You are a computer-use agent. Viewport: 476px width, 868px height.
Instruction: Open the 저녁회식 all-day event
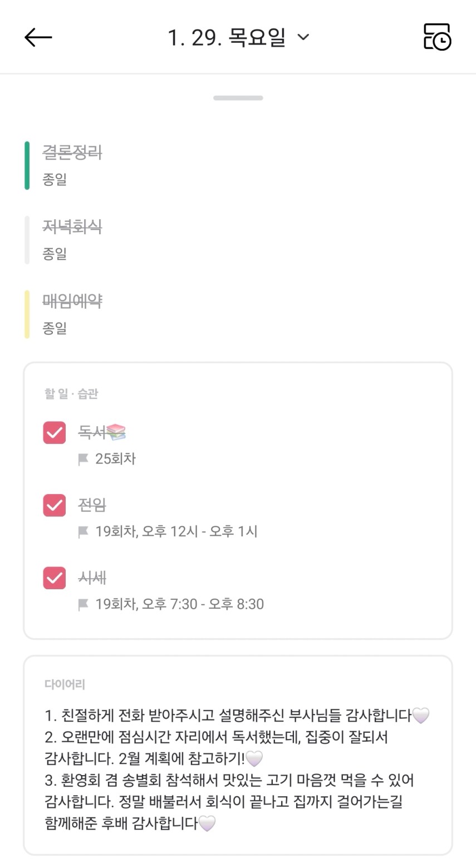click(72, 227)
